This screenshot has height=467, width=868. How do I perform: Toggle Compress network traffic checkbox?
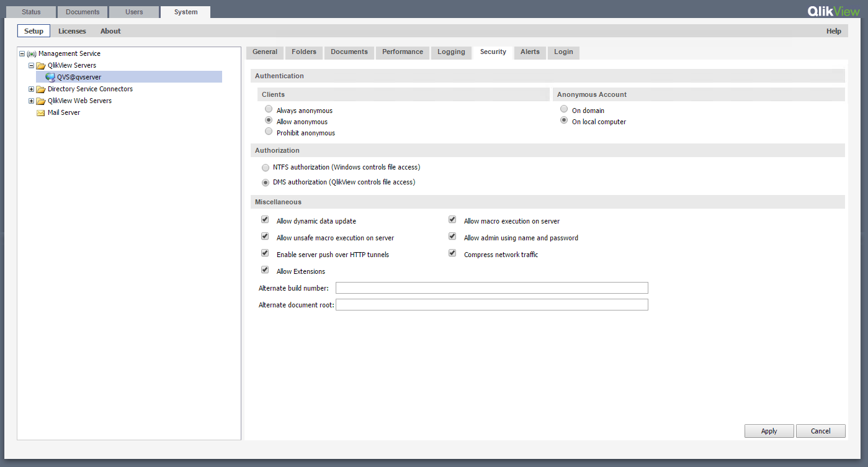point(452,253)
